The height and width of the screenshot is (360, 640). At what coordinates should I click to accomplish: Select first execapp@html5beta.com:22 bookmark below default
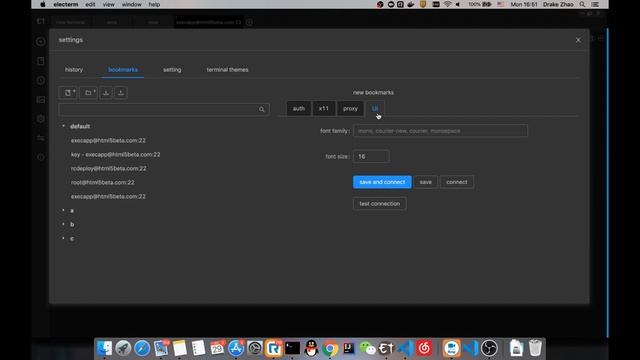coord(108,140)
